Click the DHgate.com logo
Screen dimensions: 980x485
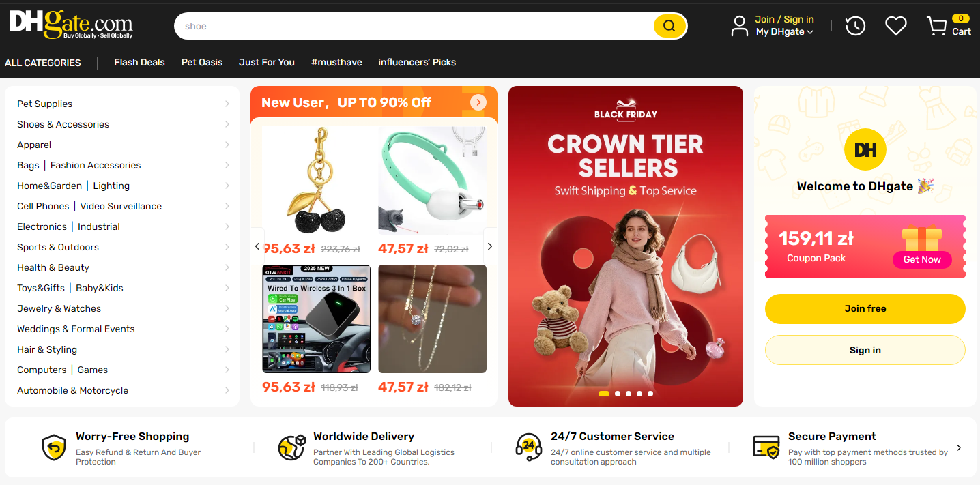[71, 24]
